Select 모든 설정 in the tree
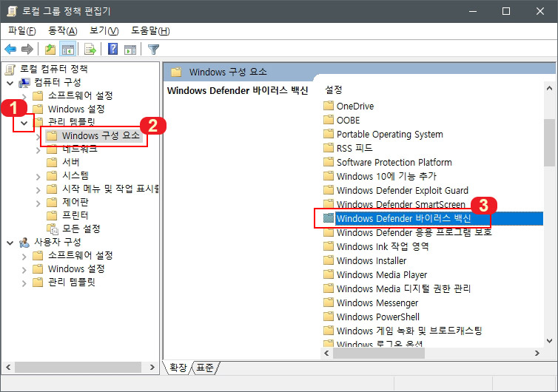Screen dimensions: 558x392 tap(81, 229)
